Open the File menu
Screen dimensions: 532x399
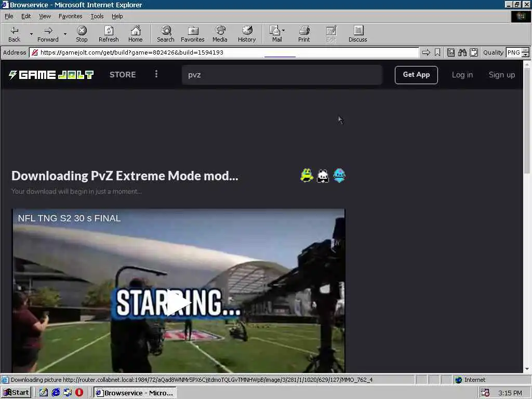[9, 16]
